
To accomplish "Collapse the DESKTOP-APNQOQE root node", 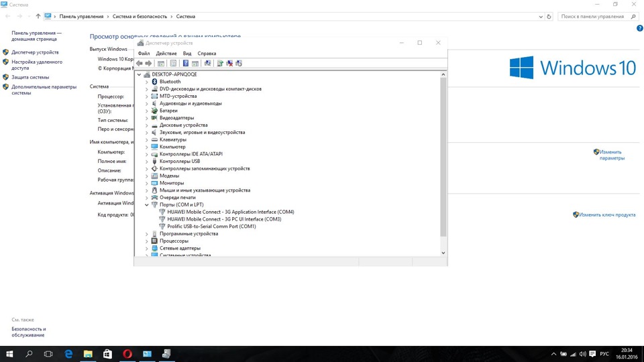I will click(140, 74).
